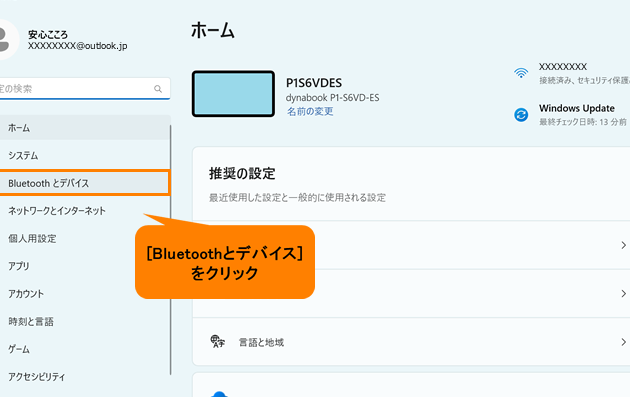
Task: Open Bluetooth とデバイス settings
Action: point(84,183)
